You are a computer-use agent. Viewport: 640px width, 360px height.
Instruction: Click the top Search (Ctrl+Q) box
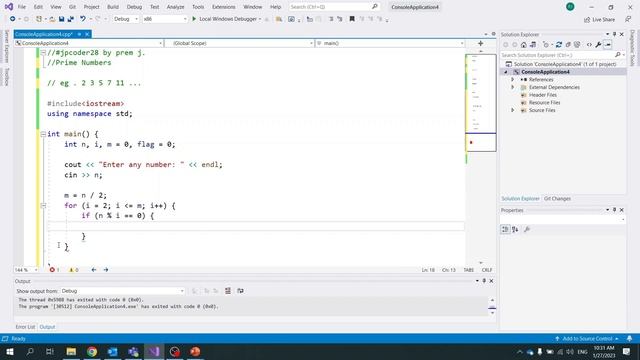coord(334,7)
